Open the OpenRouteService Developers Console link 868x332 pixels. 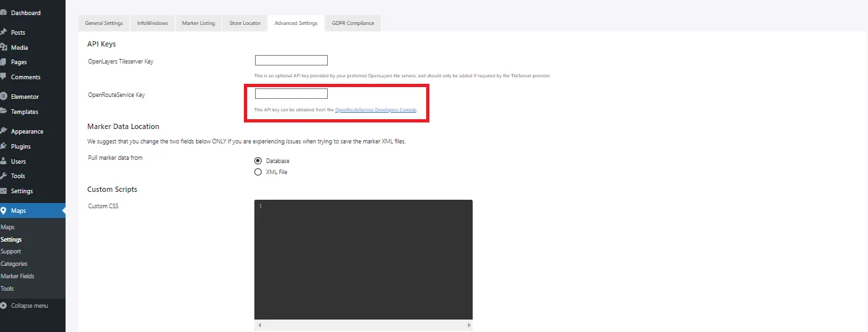(x=375, y=110)
